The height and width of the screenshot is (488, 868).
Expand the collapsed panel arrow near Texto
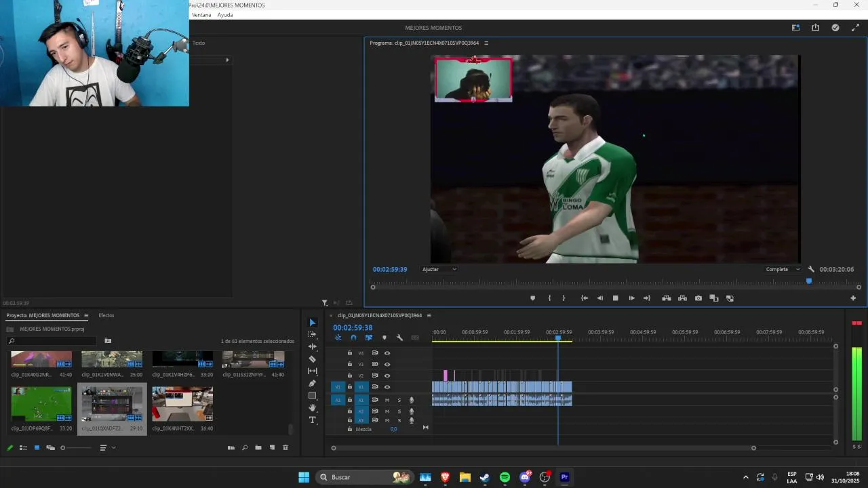tap(227, 60)
